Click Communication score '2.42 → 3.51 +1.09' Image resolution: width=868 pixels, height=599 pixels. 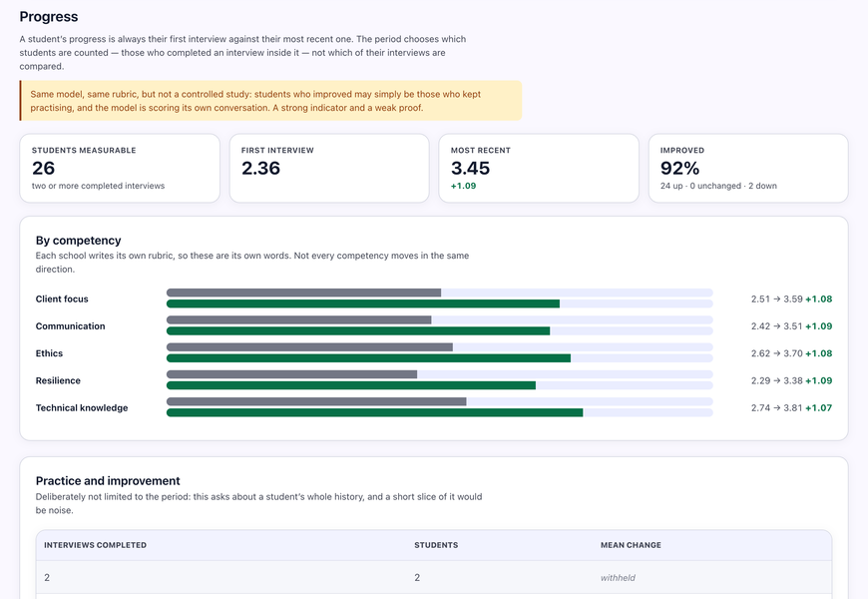(x=791, y=325)
